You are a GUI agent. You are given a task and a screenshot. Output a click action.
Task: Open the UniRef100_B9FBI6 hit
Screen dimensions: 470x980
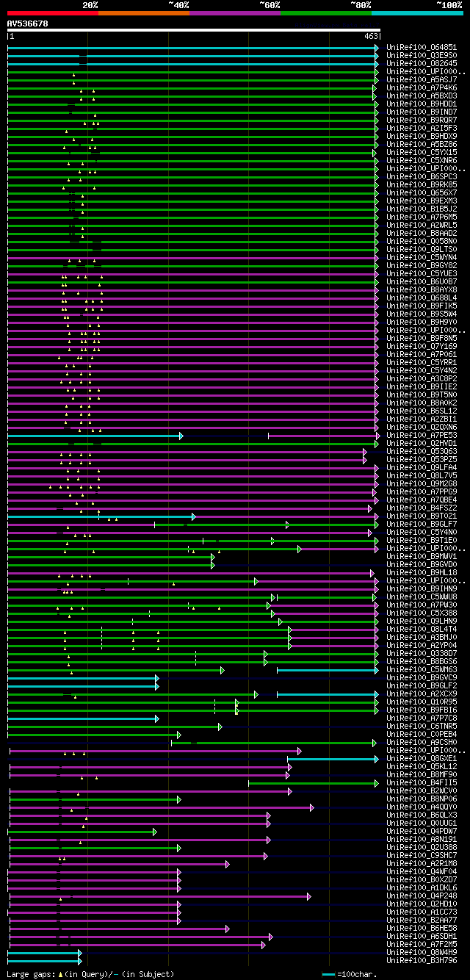[x=422, y=710]
